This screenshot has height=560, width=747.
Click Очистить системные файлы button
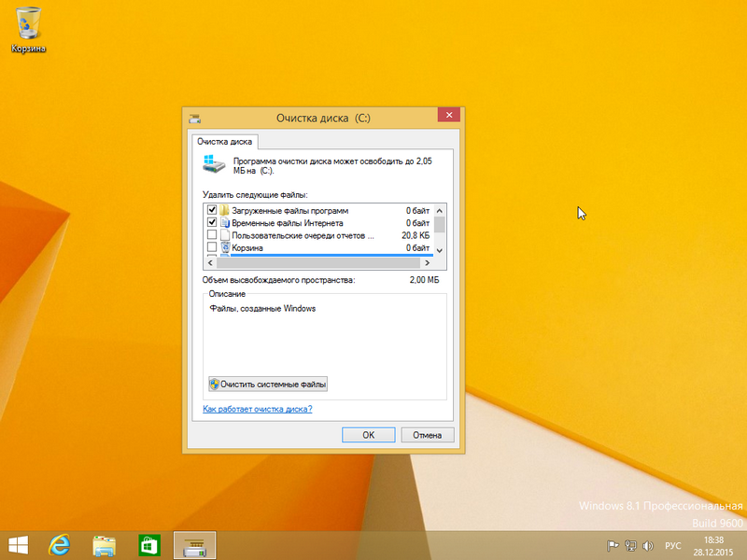click(269, 385)
